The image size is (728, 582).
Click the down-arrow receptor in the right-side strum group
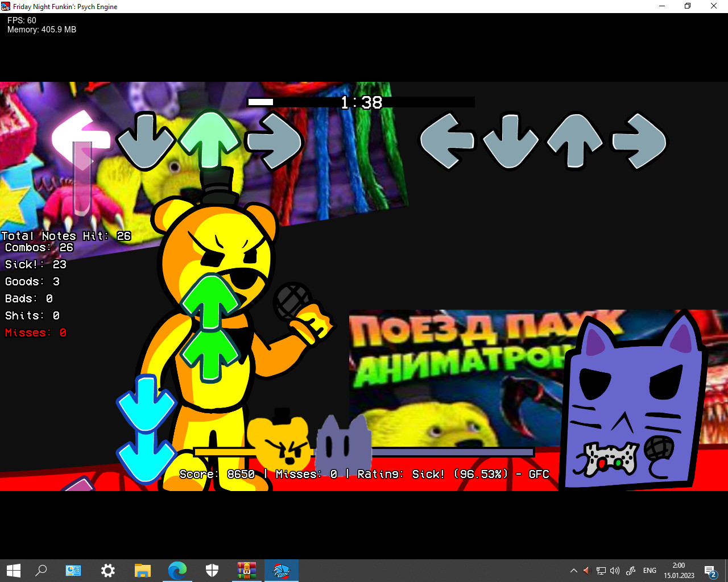pyautogui.click(x=511, y=141)
